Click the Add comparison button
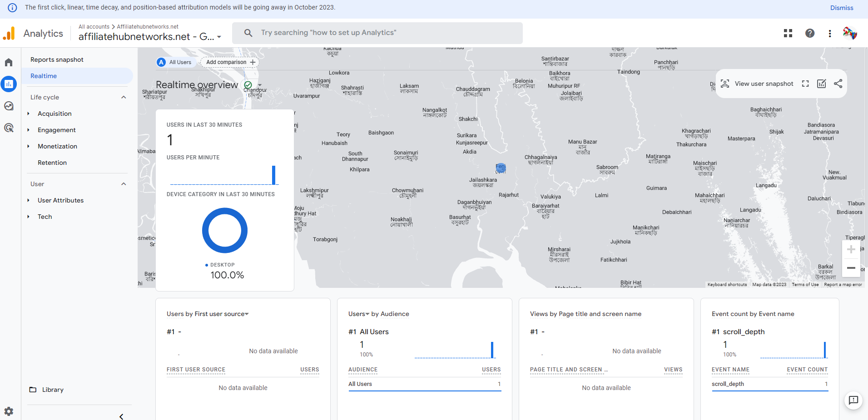 (230, 62)
